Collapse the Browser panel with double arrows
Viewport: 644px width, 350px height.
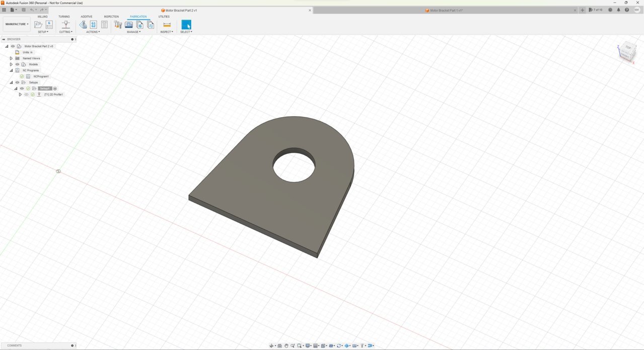(x=4, y=39)
